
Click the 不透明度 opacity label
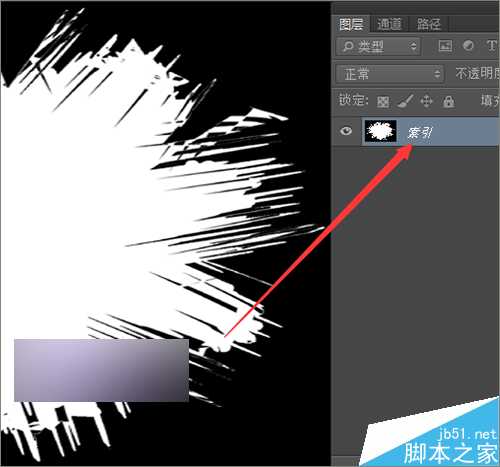click(x=477, y=73)
